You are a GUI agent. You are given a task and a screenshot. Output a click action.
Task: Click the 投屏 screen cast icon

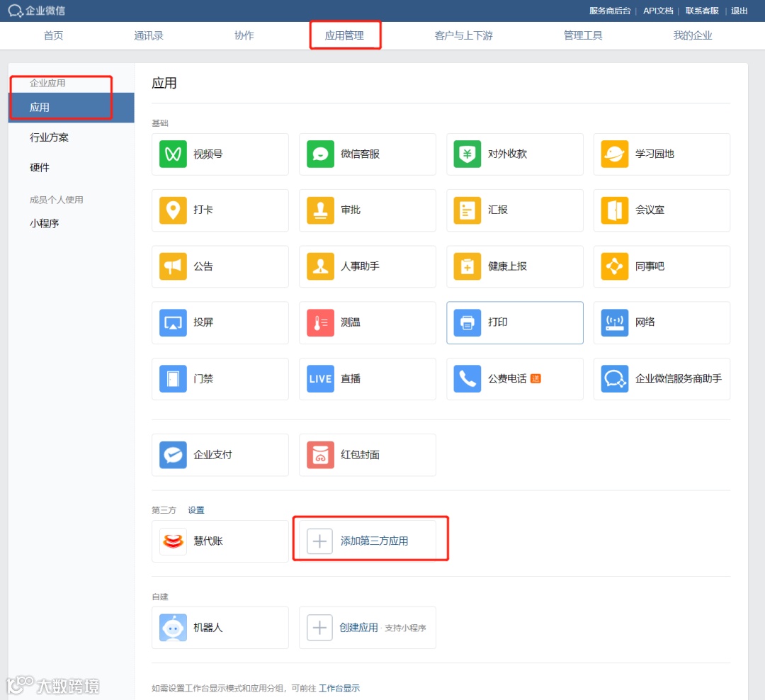[173, 322]
